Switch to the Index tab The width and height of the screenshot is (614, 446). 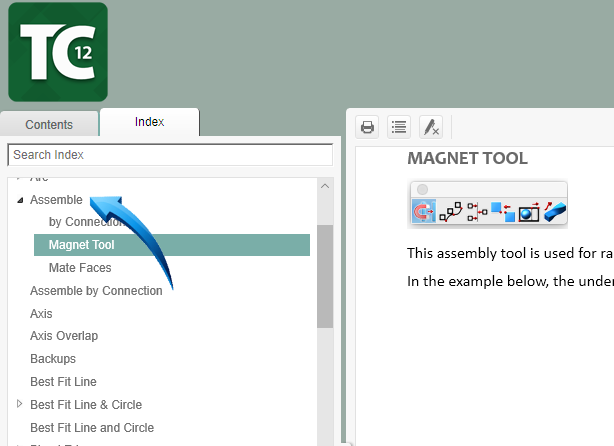click(150, 122)
